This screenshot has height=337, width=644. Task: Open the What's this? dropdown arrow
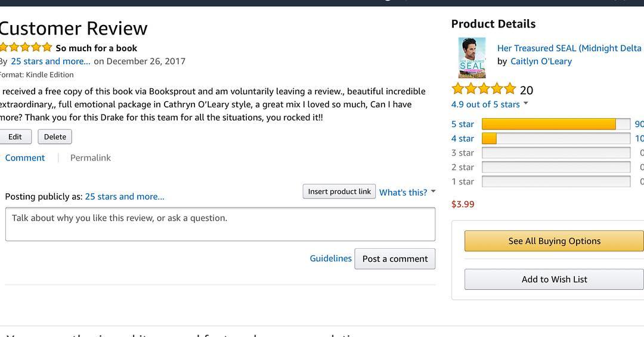(433, 191)
